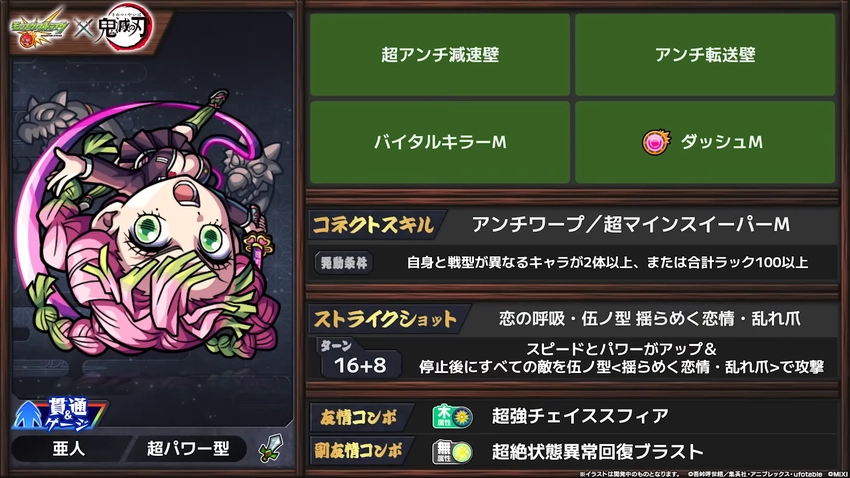Open the ストライクショット header label
This screenshot has height=478, width=850.
pos(386,319)
